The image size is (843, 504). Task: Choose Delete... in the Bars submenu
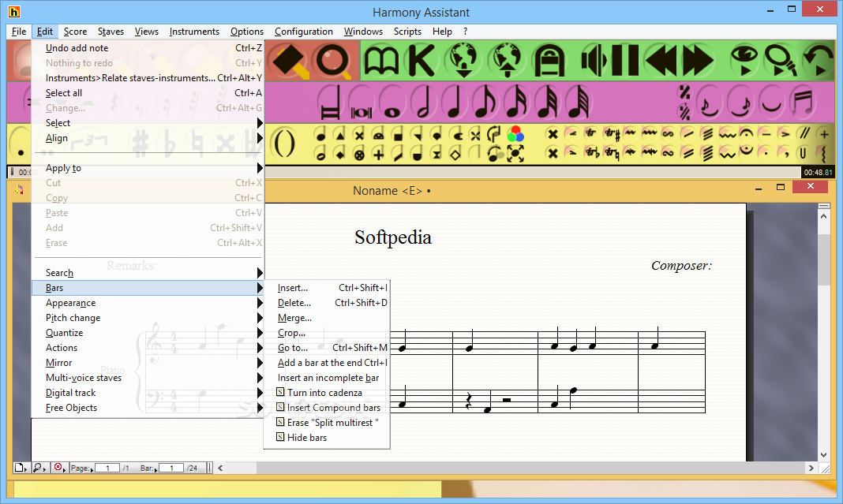[x=326, y=303]
